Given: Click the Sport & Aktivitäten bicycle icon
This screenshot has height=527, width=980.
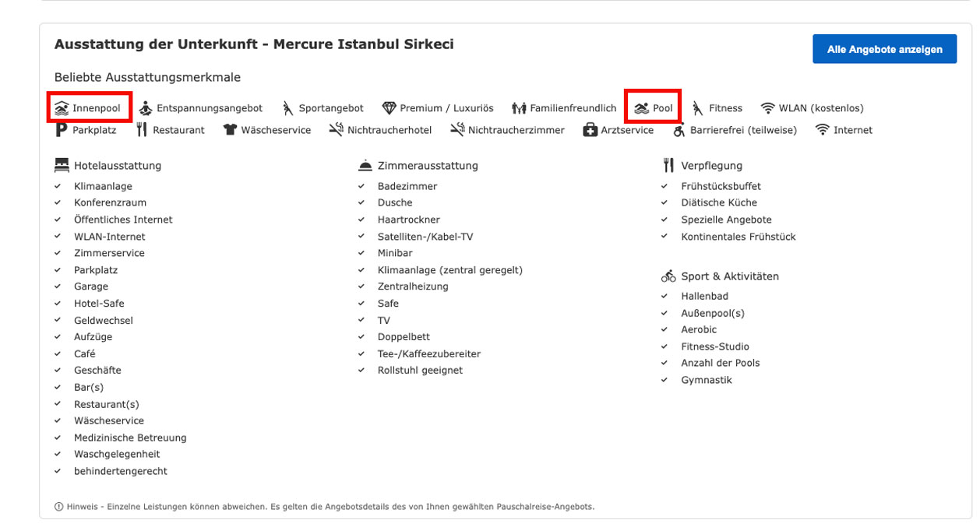Looking at the screenshot, I should point(668,276).
